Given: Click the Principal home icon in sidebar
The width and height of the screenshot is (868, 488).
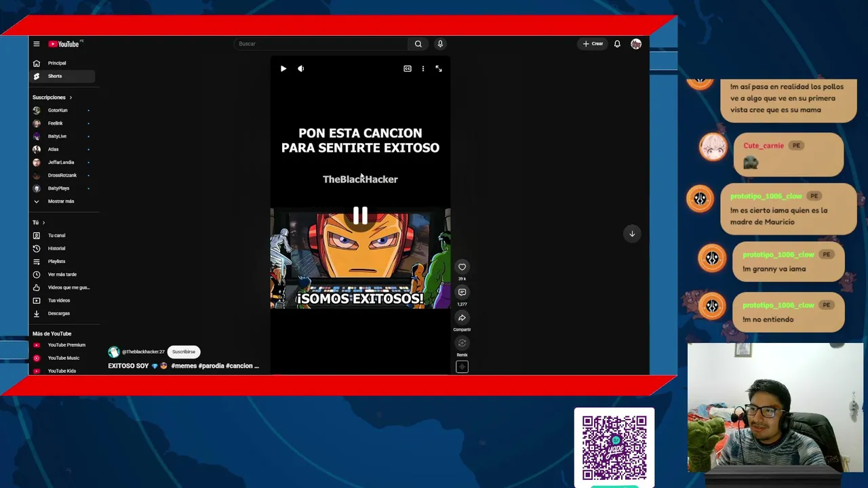Looking at the screenshot, I should pyautogui.click(x=37, y=63).
